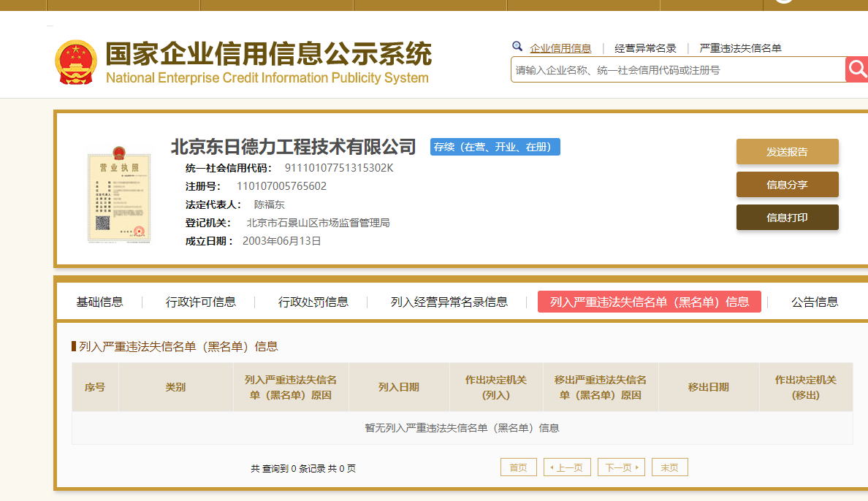Viewport: 868px width, 501px height.
Task: Click the 下一页 next page button
Action: pos(621,467)
